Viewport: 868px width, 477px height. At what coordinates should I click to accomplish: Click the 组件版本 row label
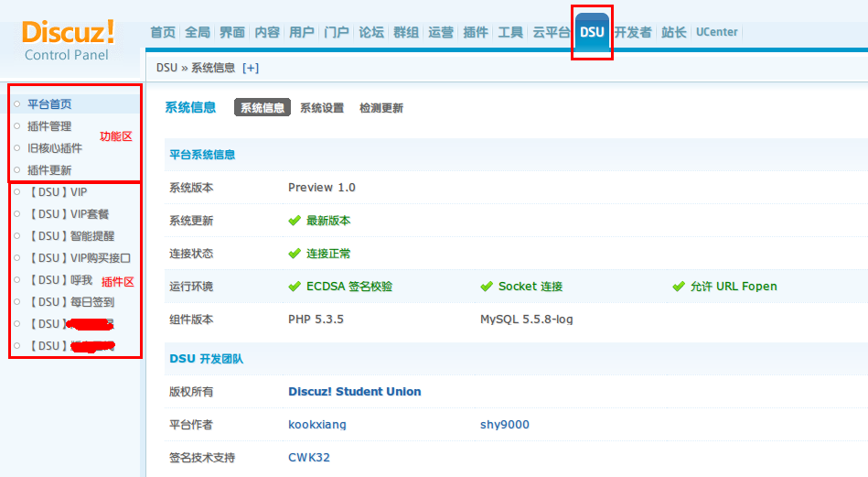[191, 320]
